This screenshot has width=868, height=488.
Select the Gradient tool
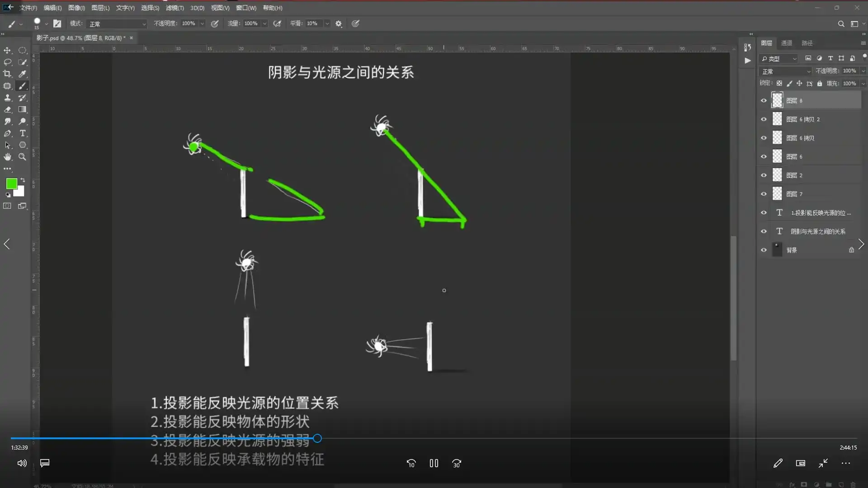pos(22,109)
